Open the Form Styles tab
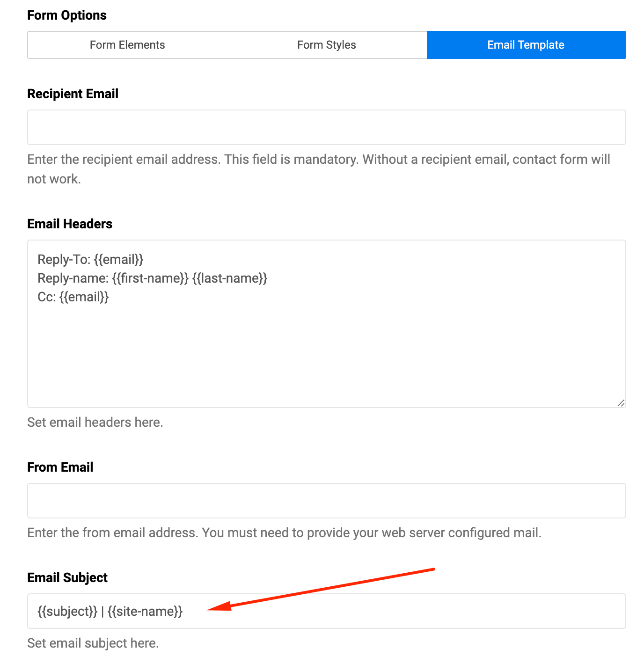The height and width of the screenshot is (671, 644). [x=326, y=45]
